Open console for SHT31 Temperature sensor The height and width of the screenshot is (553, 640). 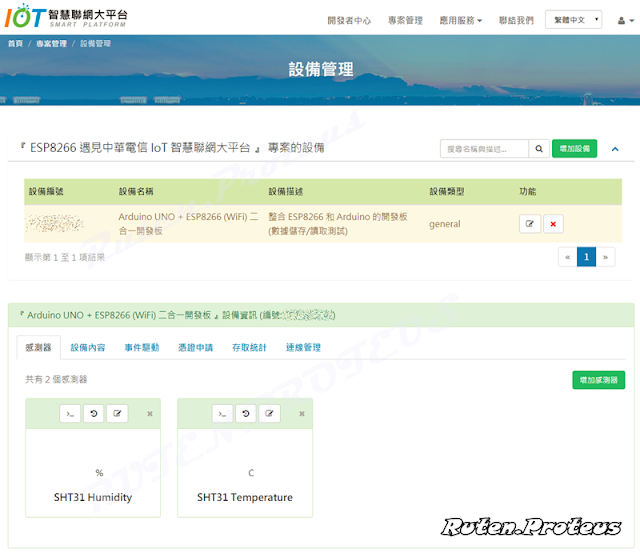(222, 414)
